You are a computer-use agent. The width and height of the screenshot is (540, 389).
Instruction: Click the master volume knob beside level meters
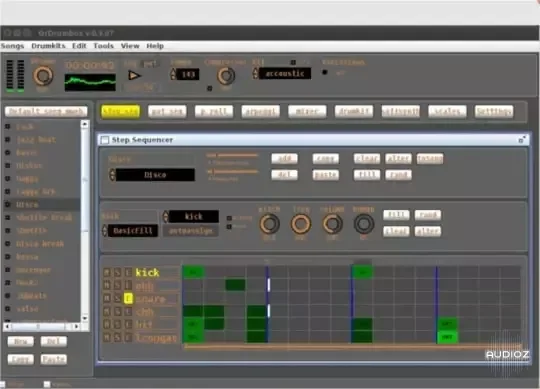click(43, 76)
